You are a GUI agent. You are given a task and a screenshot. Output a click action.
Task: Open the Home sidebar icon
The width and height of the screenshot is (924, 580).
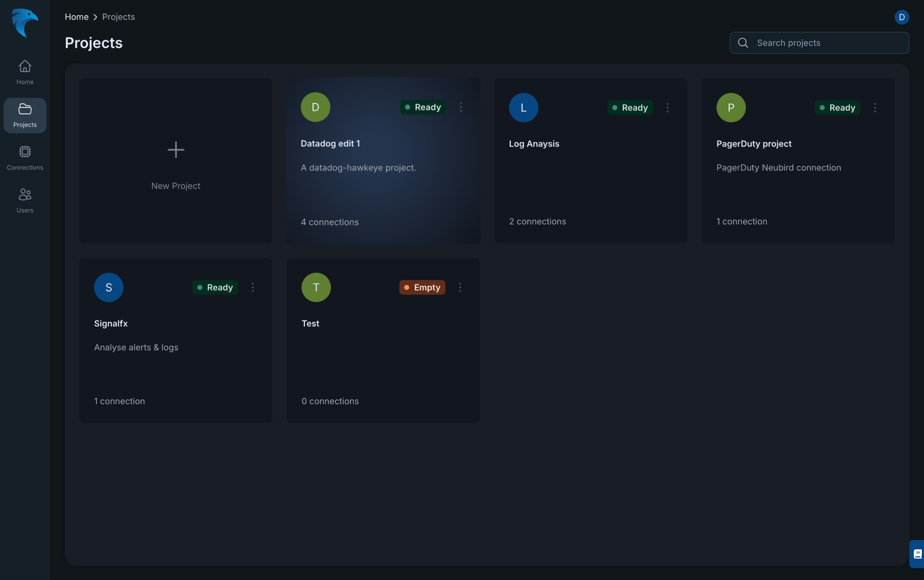(25, 67)
